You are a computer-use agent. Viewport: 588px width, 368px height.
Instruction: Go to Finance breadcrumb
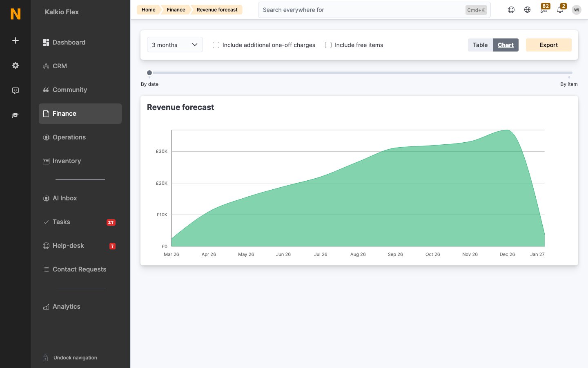click(x=176, y=10)
